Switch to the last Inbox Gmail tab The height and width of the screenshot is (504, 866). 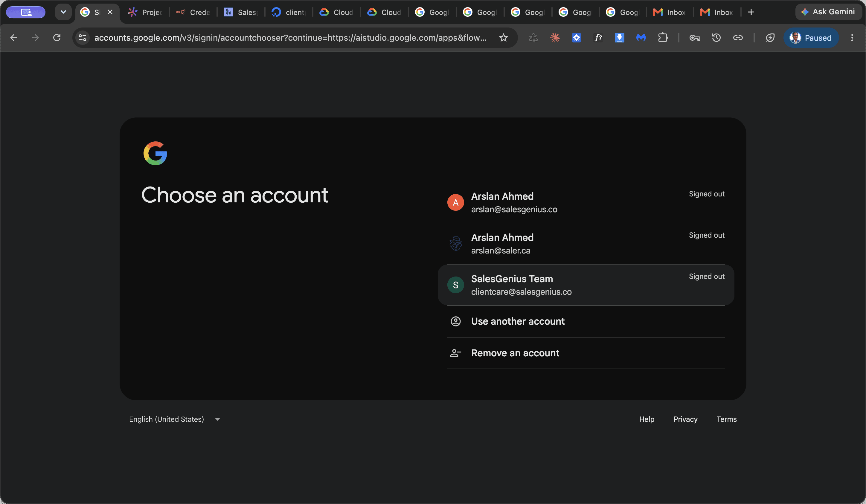pyautogui.click(x=716, y=12)
